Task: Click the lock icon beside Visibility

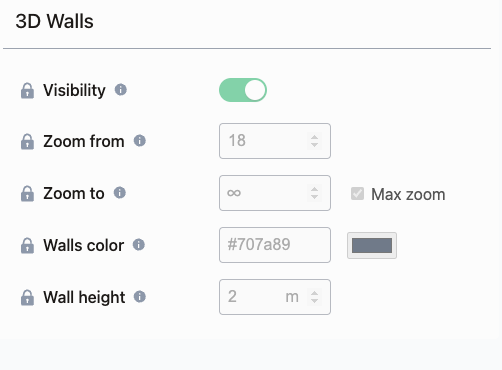Action: [x=27, y=91]
